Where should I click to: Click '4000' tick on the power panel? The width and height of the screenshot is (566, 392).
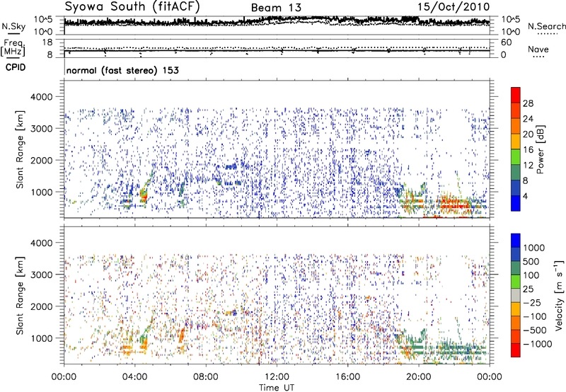click(x=41, y=97)
